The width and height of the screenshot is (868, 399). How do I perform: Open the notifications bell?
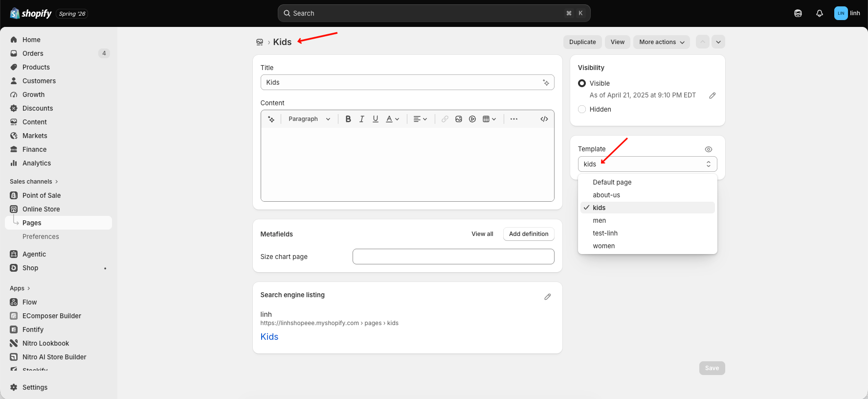(x=820, y=13)
